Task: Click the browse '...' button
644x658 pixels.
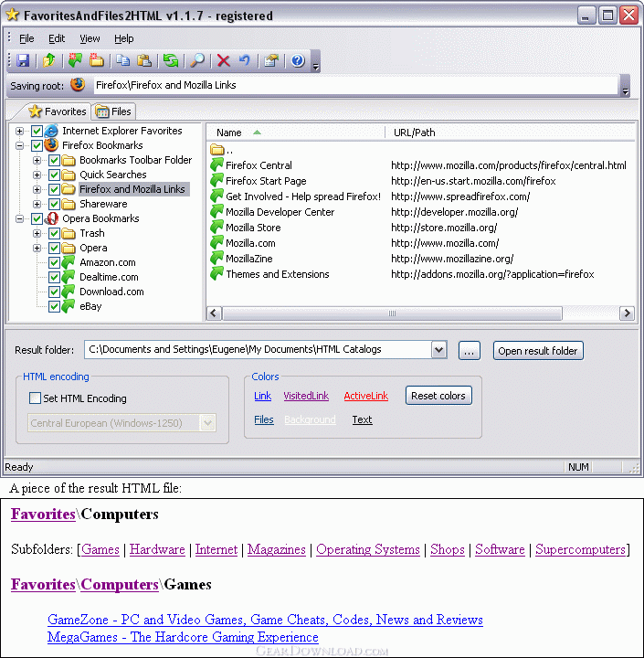Action: pos(469,351)
